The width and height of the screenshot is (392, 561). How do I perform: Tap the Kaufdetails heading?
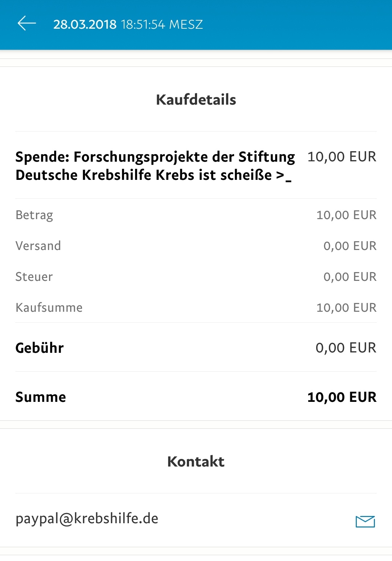(x=196, y=100)
